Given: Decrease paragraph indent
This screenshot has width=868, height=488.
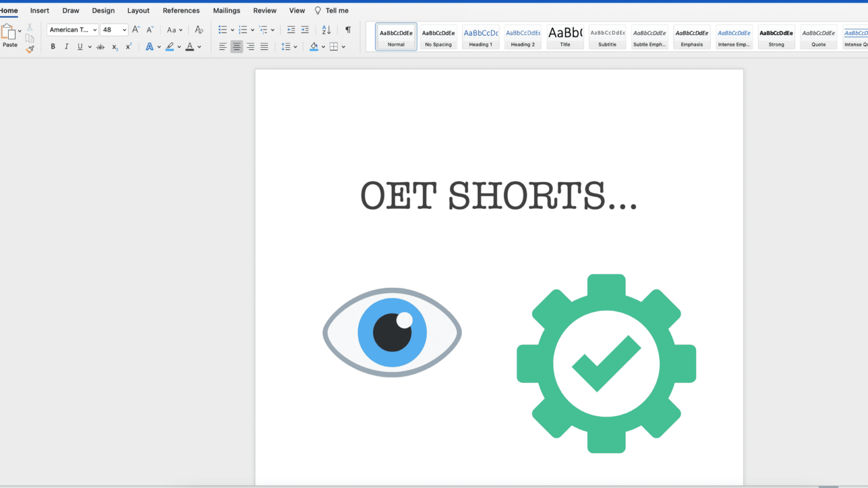Looking at the screenshot, I should coord(291,29).
